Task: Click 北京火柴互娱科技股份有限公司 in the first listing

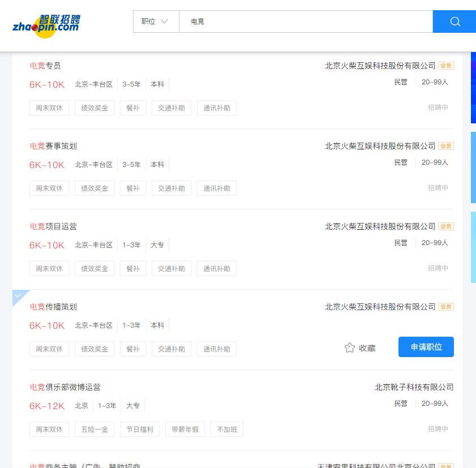Action: pos(380,66)
